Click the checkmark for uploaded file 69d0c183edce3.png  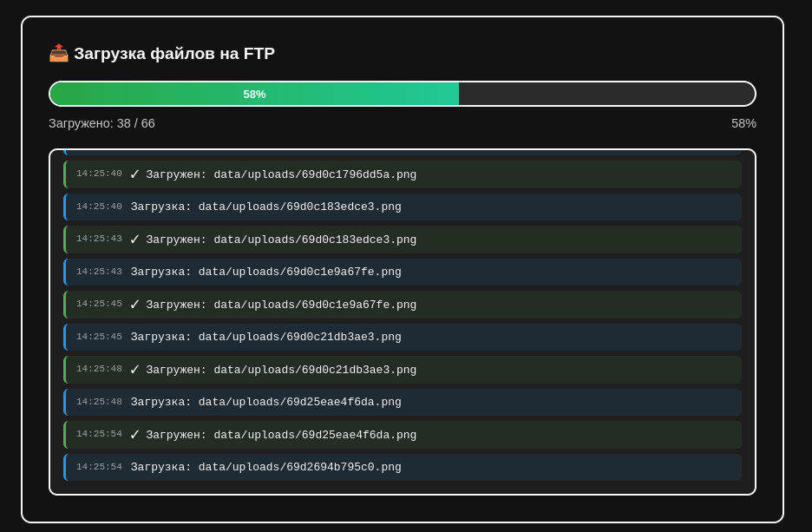[x=134, y=240]
